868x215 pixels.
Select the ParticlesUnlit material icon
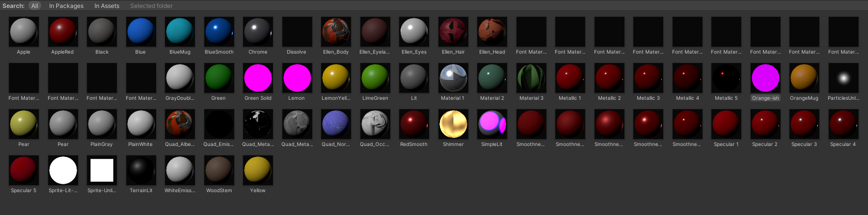(843, 78)
